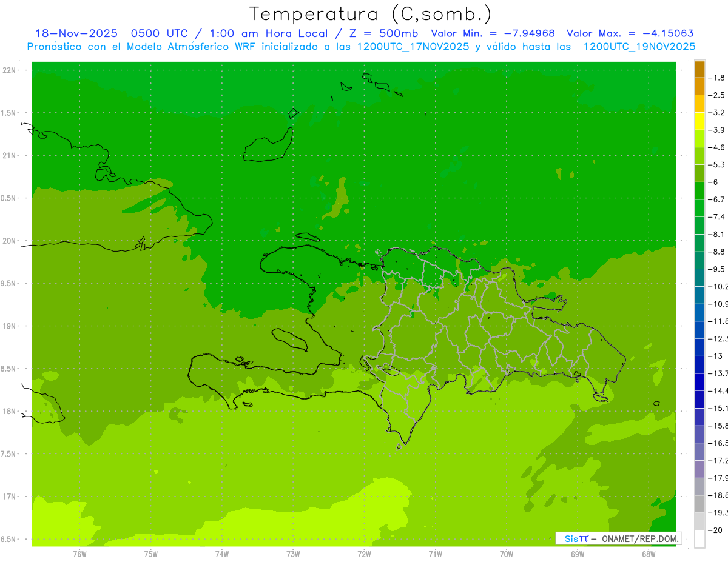This screenshot has width=728, height=562.
Task: Click the legend value "-3.9"
Action: coord(716,130)
